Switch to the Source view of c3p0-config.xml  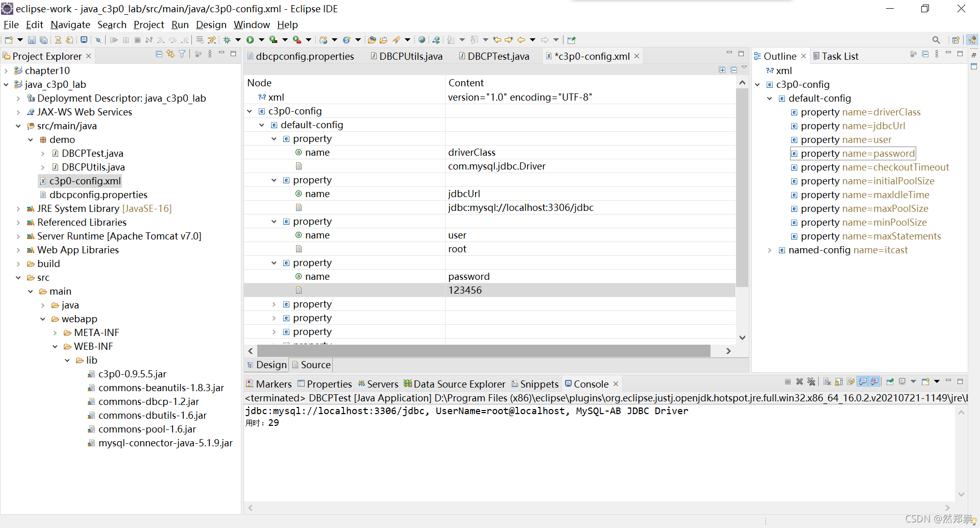(x=314, y=365)
